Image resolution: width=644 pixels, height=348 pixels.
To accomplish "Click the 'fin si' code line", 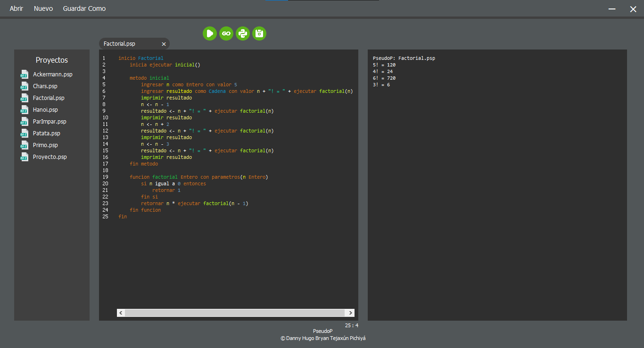I will tap(149, 197).
